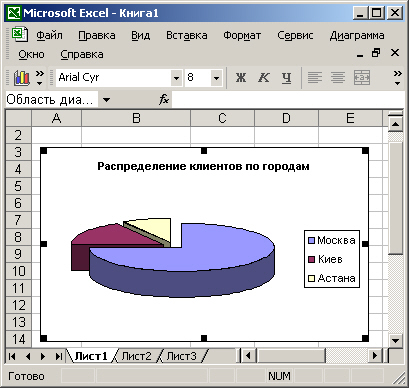
Task: Switch to the Лист2 sheet tab
Action: [136, 356]
